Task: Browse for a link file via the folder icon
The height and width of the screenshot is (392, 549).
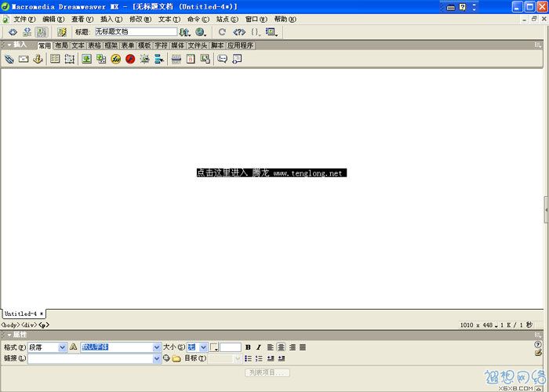Action: (176, 358)
